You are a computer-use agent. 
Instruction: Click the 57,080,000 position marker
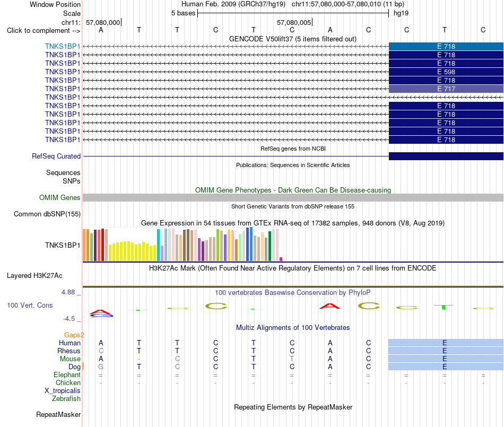tap(103, 22)
